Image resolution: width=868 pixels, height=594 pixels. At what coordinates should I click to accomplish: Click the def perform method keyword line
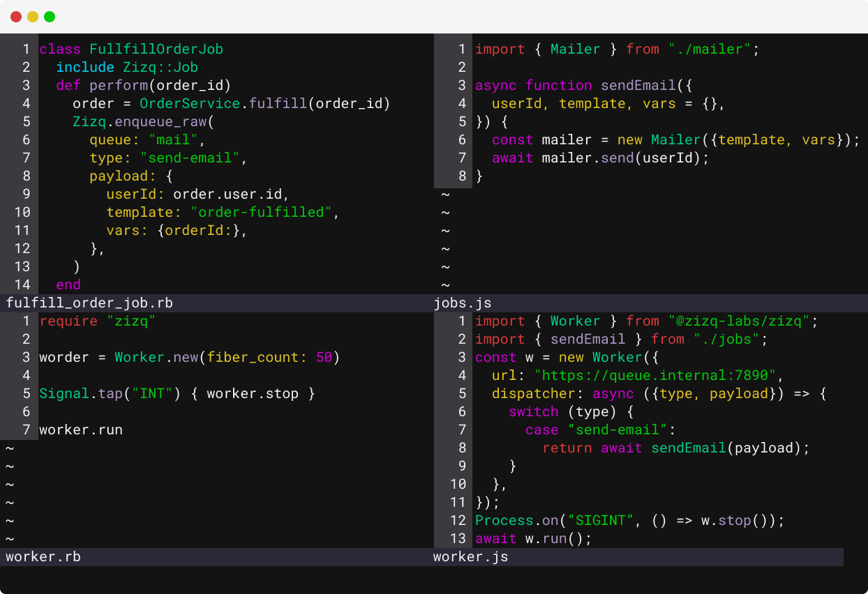[143, 85]
